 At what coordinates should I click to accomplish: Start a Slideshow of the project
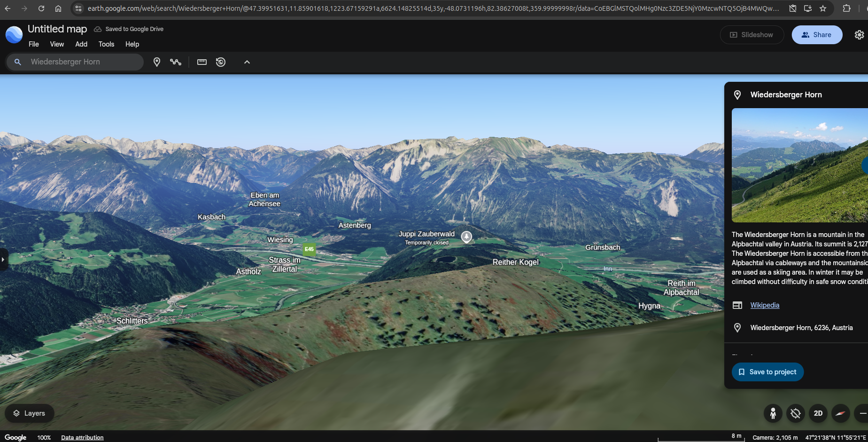coord(752,34)
